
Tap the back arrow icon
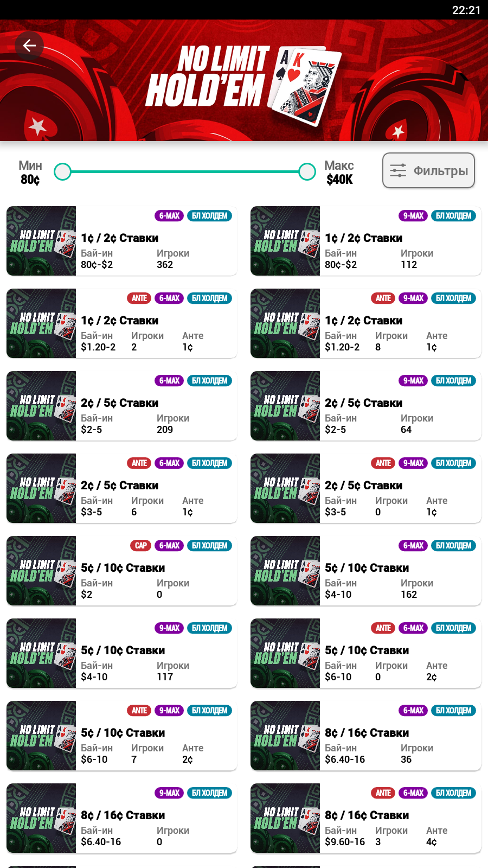click(29, 46)
